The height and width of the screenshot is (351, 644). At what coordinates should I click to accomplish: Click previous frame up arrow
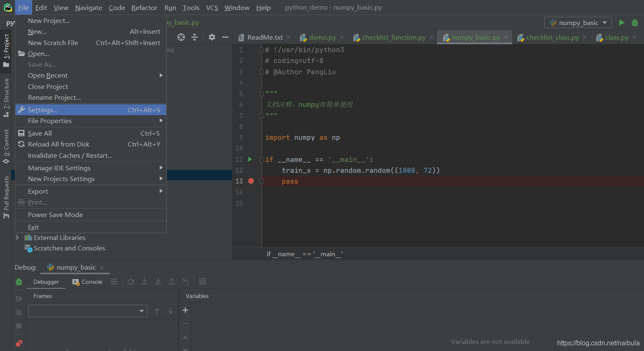[157, 311]
